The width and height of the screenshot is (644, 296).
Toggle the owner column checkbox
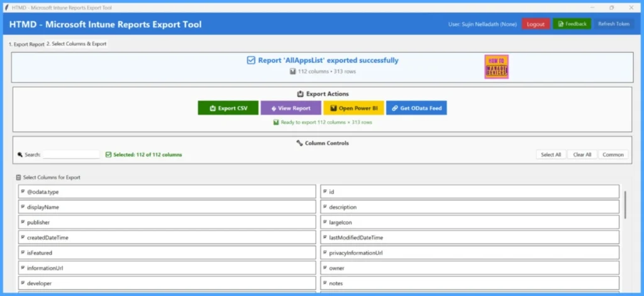point(325,267)
